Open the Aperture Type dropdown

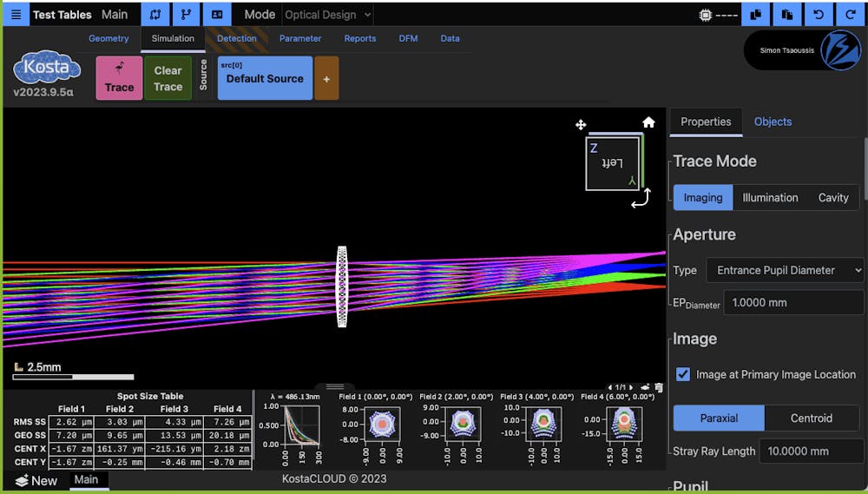coord(785,270)
